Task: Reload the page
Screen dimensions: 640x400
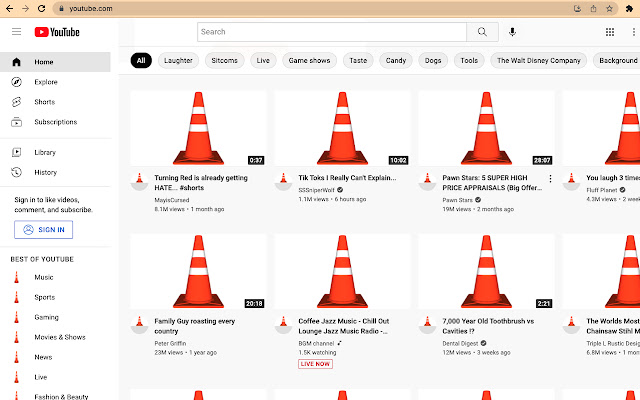Action: pos(41,9)
